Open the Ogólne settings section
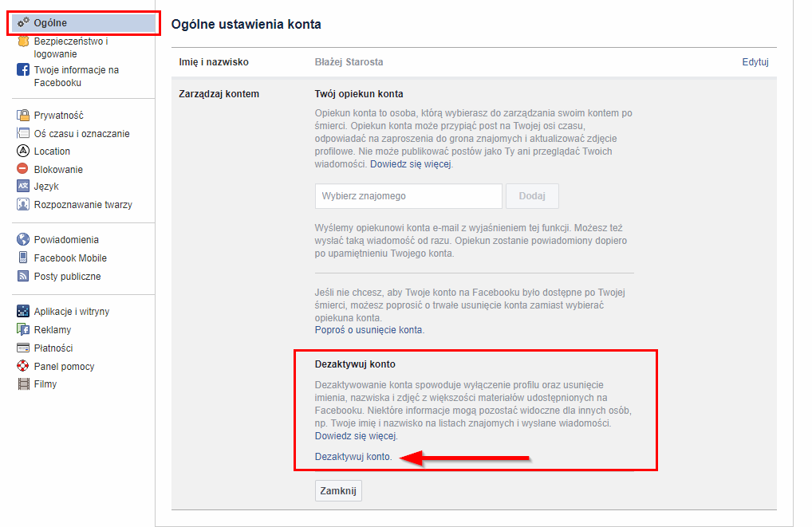The height and width of the screenshot is (527, 812). [84, 23]
